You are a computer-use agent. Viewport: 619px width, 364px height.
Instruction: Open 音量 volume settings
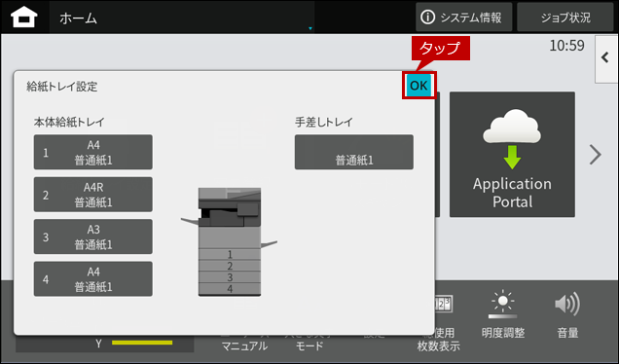pyautogui.click(x=567, y=314)
